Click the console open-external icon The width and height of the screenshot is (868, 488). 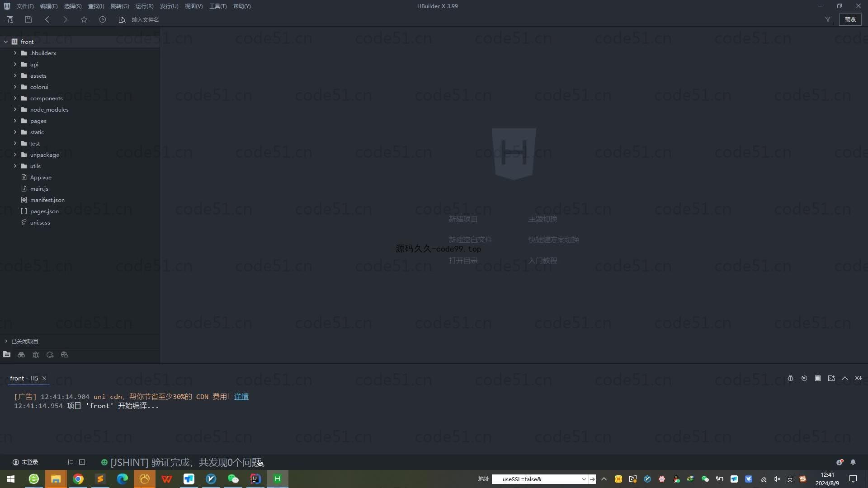pyautogui.click(x=831, y=378)
